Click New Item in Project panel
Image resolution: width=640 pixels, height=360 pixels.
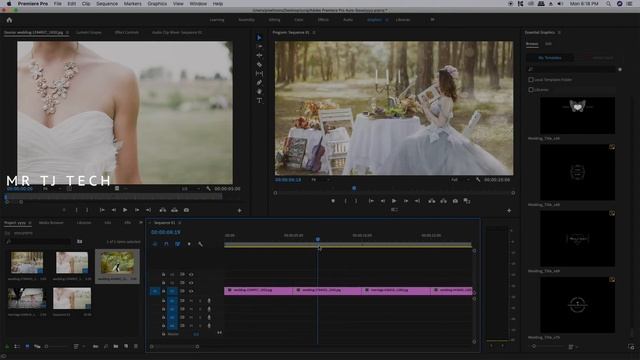coord(126,346)
